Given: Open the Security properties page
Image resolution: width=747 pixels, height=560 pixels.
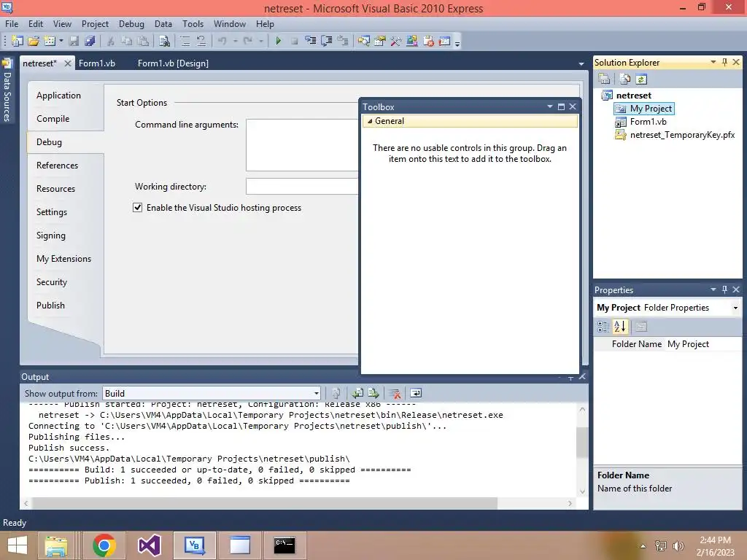Looking at the screenshot, I should pos(52,282).
